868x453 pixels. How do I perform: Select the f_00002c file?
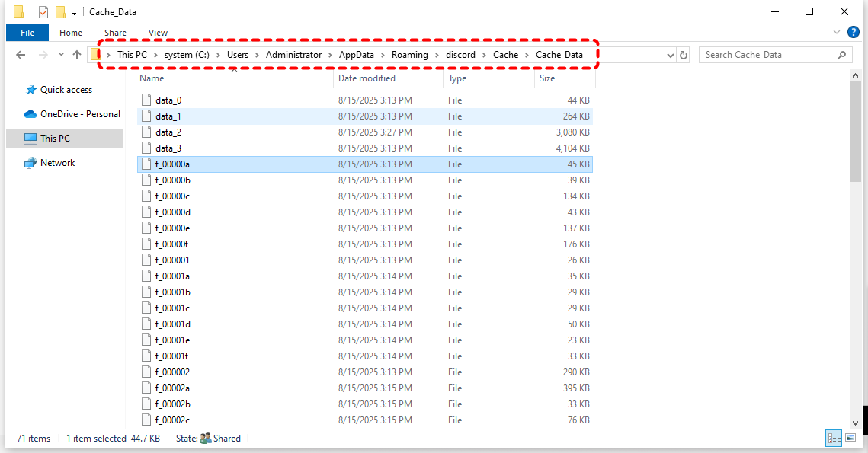(365, 420)
